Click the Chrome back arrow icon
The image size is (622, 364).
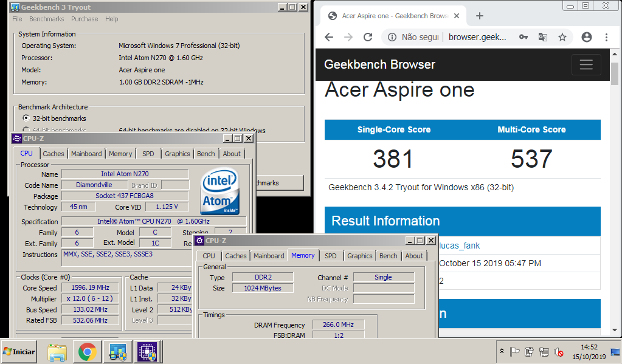pos(329,37)
